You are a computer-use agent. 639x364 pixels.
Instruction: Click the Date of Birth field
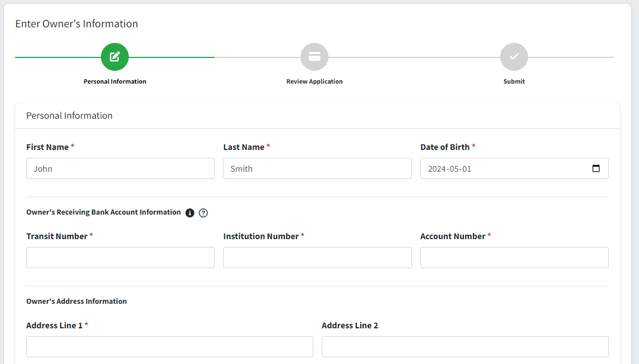tap(514, 168)
